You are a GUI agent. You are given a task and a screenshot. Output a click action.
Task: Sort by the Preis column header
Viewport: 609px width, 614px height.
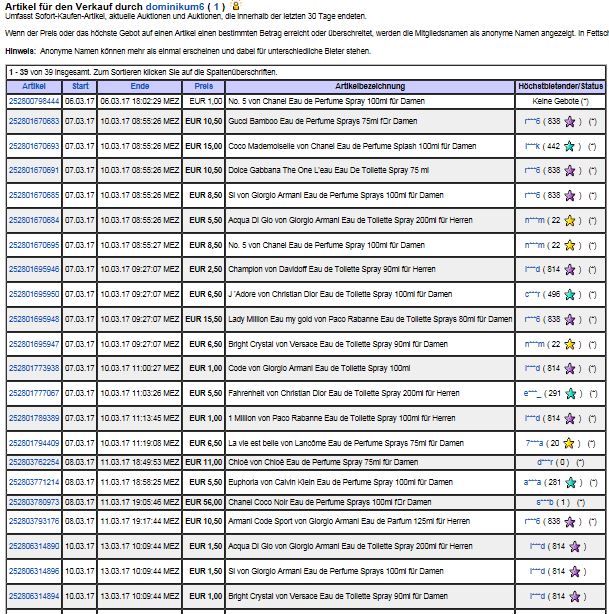tap(204, 86)
